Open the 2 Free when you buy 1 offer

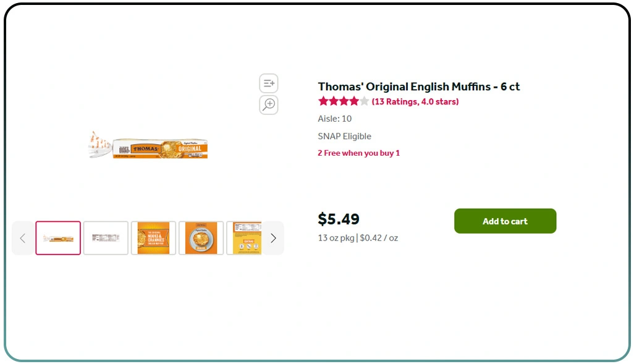point(358,153)
